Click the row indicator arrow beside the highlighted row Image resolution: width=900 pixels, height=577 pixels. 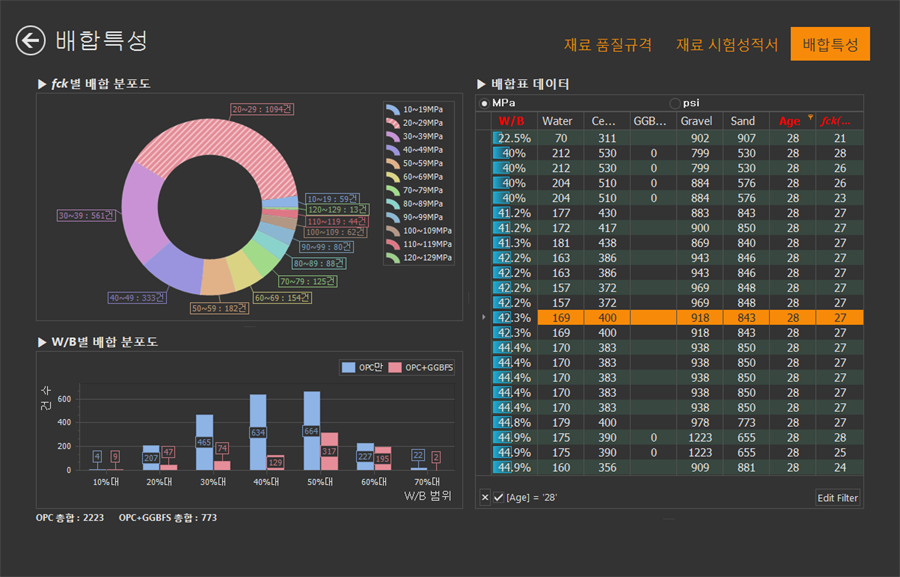(483, 317)
